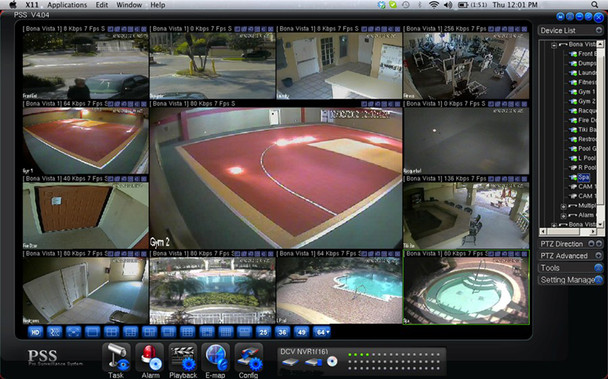
Task: Open the Task module
Action: click(x=117, y=360)
